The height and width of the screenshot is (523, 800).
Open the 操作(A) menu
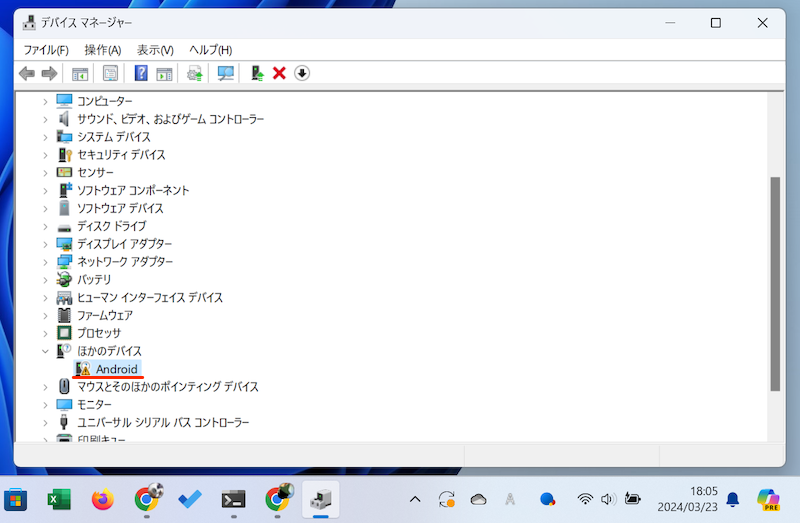click(x=102, y=50)
